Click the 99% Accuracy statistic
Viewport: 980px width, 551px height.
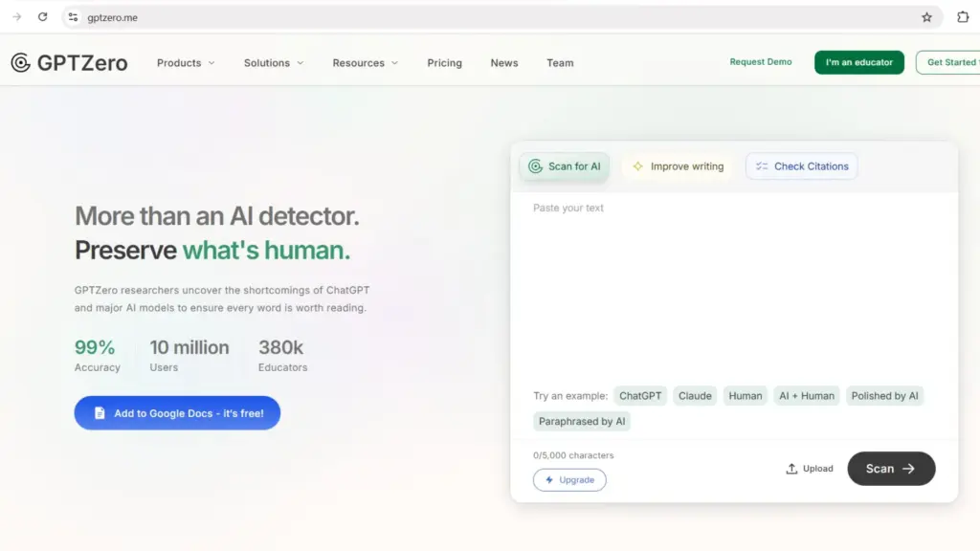(97, 356)
